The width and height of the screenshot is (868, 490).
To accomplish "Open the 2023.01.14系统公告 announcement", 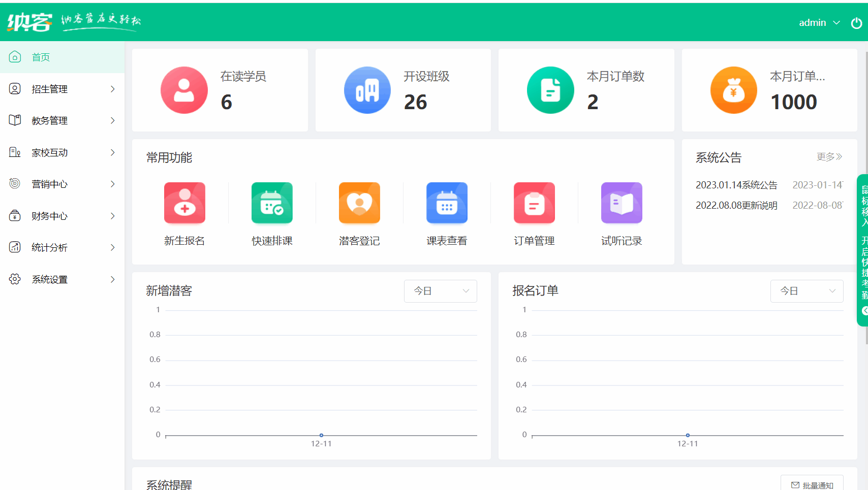I will 736,185.
